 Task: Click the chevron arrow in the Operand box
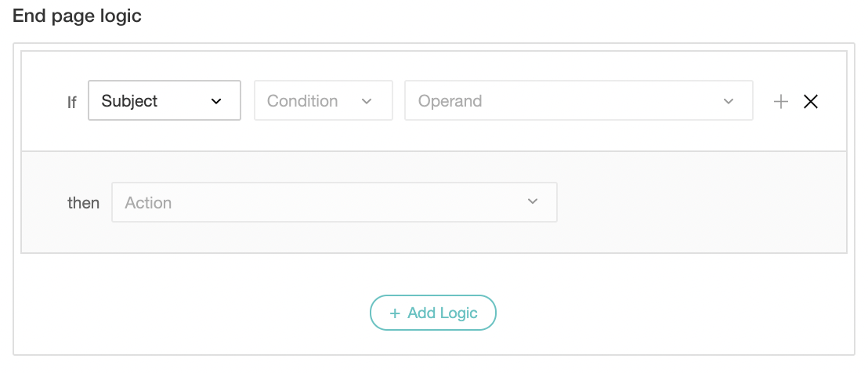(729, 101)
